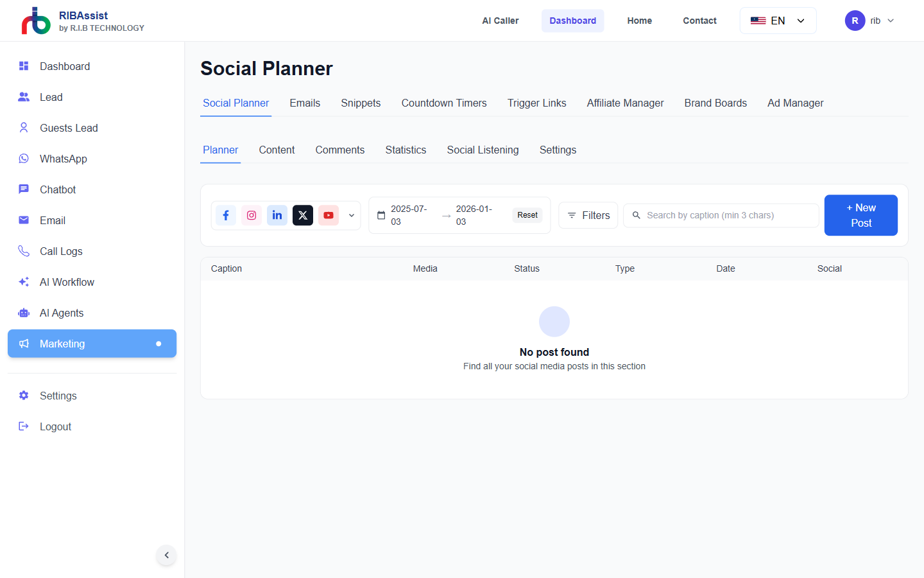Viewport: 924px width, 578px height.
Task: Expand the social accounts dropdown chevron
Action: [352, 215]
